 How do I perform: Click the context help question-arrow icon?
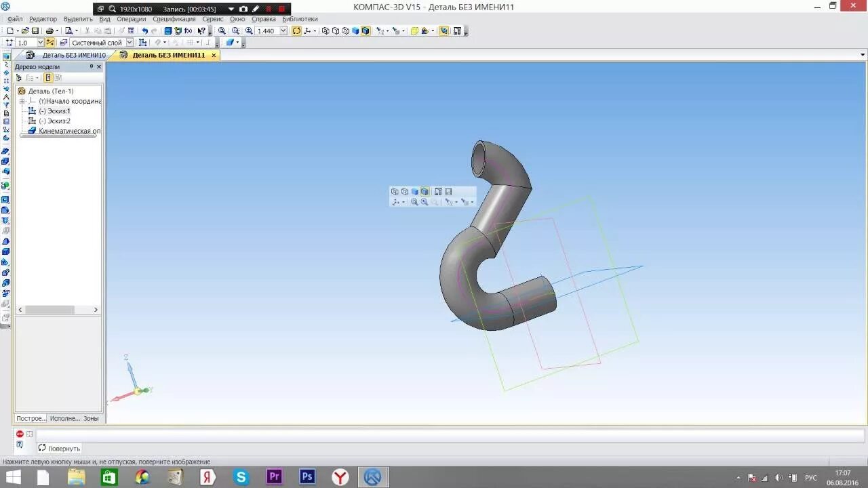pyautogui.click(x=201, y=30)
